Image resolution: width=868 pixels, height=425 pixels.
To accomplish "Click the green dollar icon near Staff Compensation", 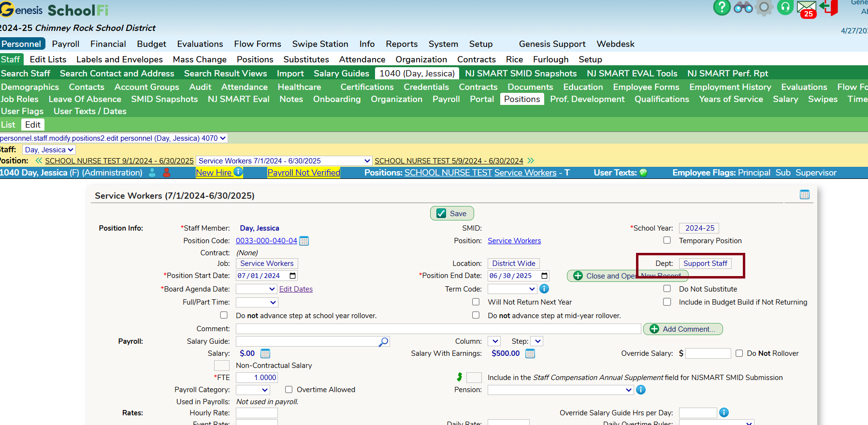I will 460,377.
